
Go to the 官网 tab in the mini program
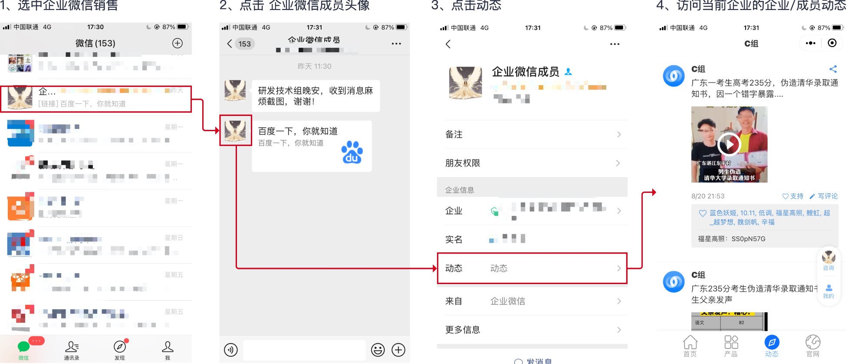[x=813, y=346]
